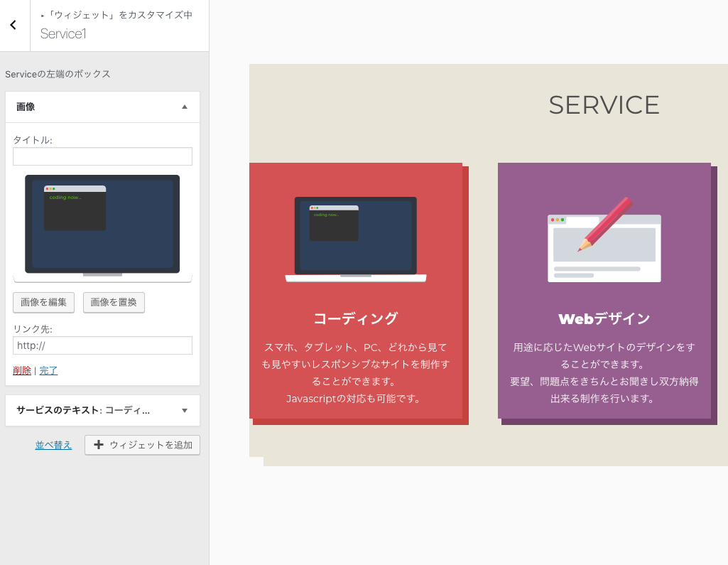Viewport: 728px width, 565px height.
Task: Click pencil browser icon in Webデザイン card
Action: 604,240
